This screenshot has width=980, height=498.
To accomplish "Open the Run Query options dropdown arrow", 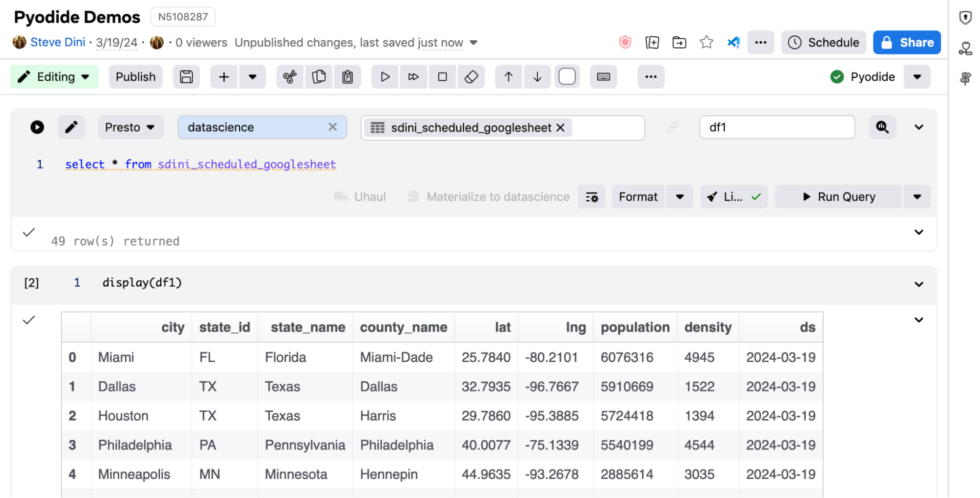I will tap(917, 197).
